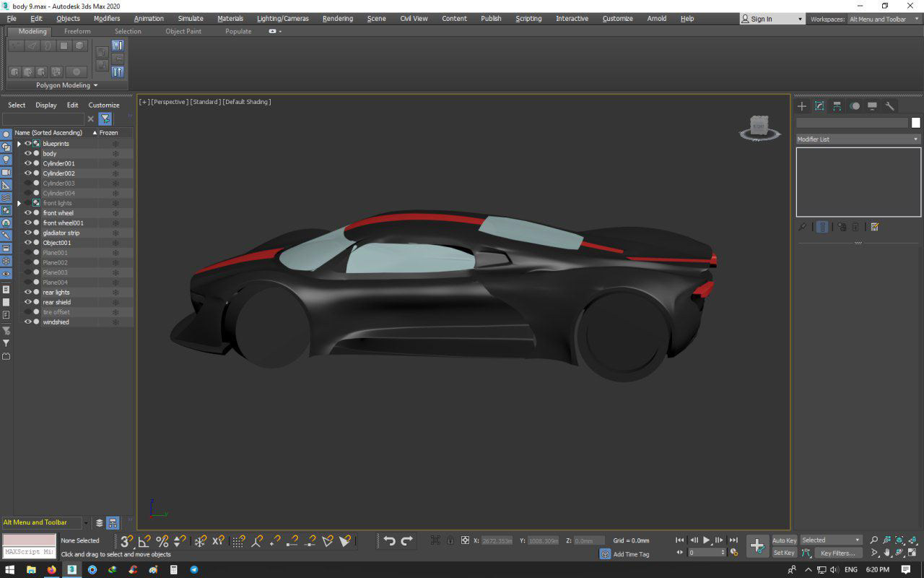
Task: Click the Selection Lock padlock icon
Action: tap(450, 540)
